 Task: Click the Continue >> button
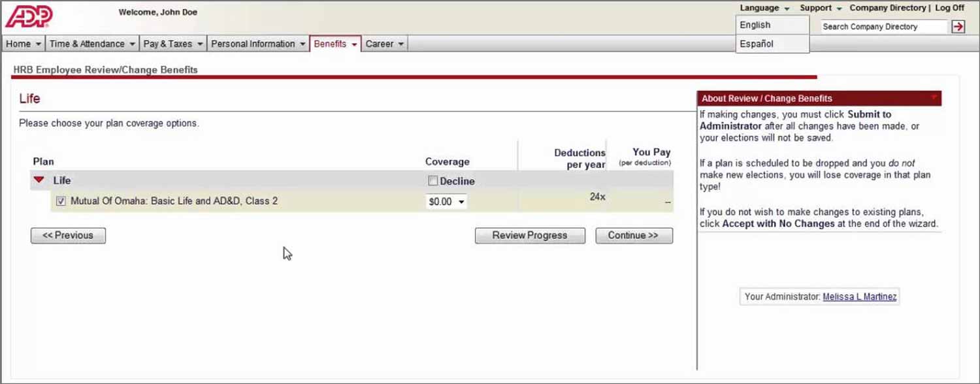pyautogui.click(x=634, y=236)
